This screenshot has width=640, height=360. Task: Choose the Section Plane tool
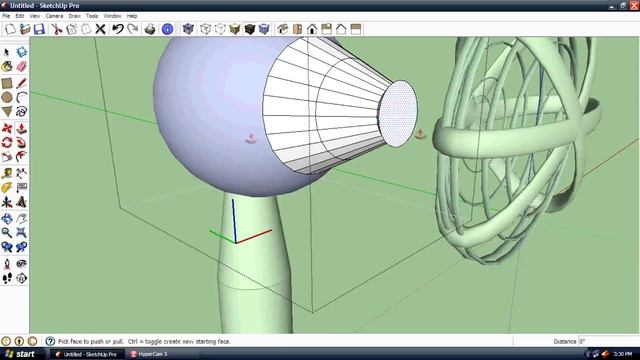pyautogui.click(x=22, y=278)
